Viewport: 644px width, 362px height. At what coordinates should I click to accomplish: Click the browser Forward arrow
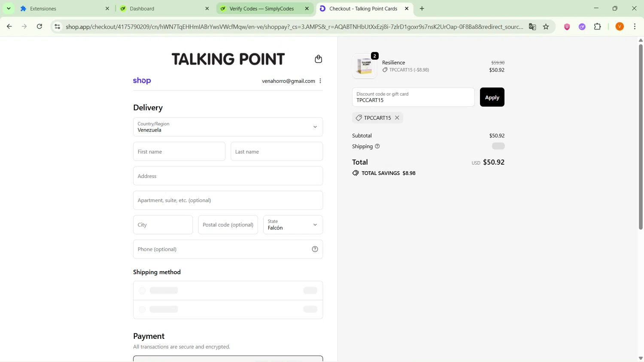click(24, 27)
